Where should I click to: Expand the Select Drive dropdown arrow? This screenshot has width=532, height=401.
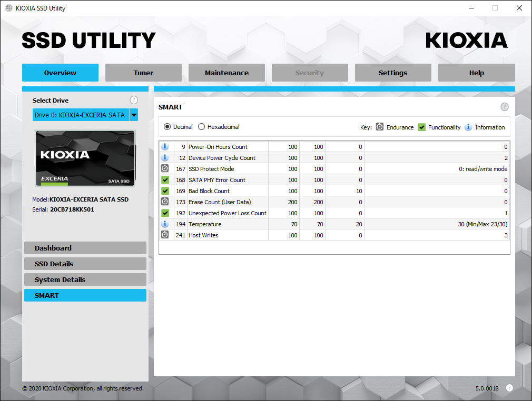click(134, 115)
